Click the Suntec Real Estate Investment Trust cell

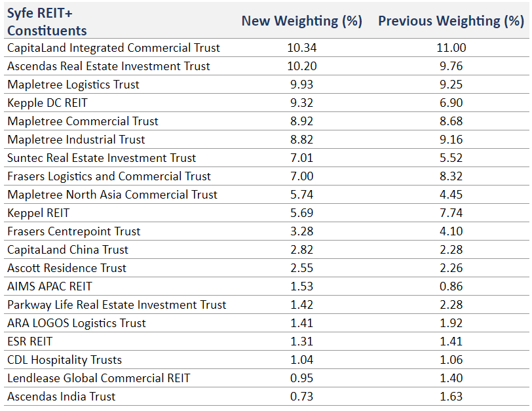pos(102,158)
